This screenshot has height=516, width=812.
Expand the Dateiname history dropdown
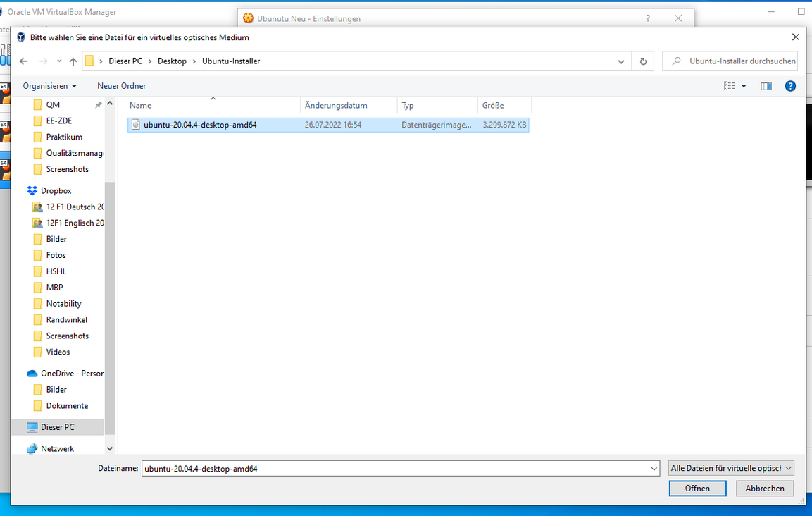654,468
